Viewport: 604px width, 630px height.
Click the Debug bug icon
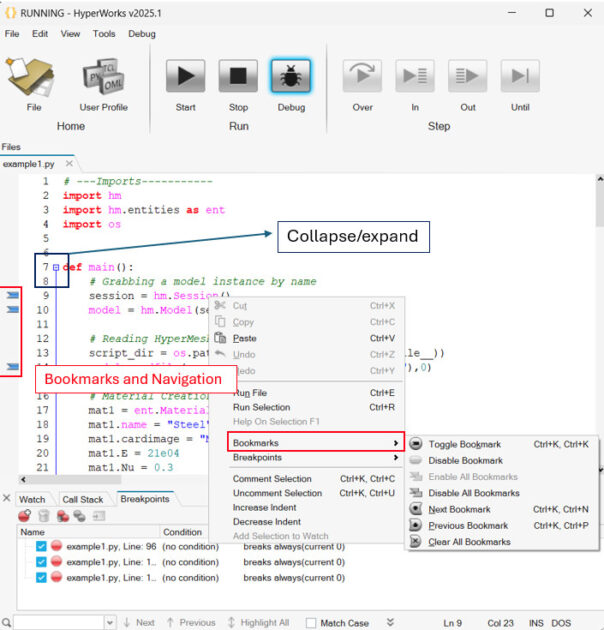point(290,76)
